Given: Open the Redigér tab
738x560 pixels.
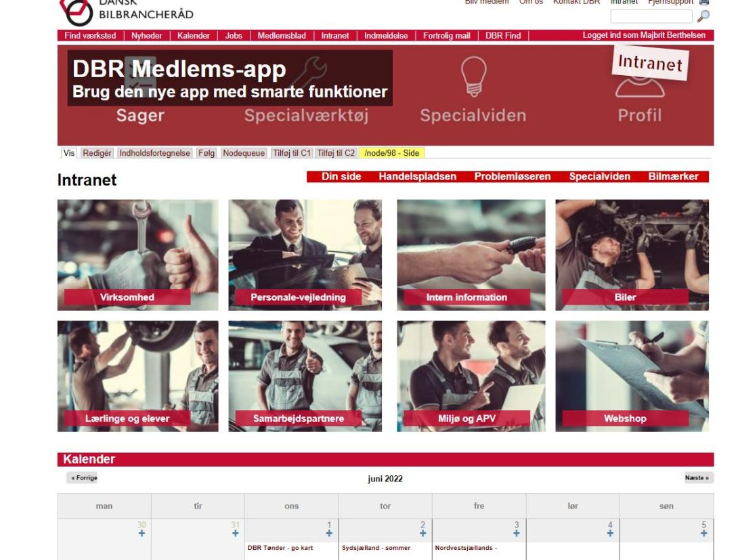Looking at the screenshot, I should [x=97, y=153].
